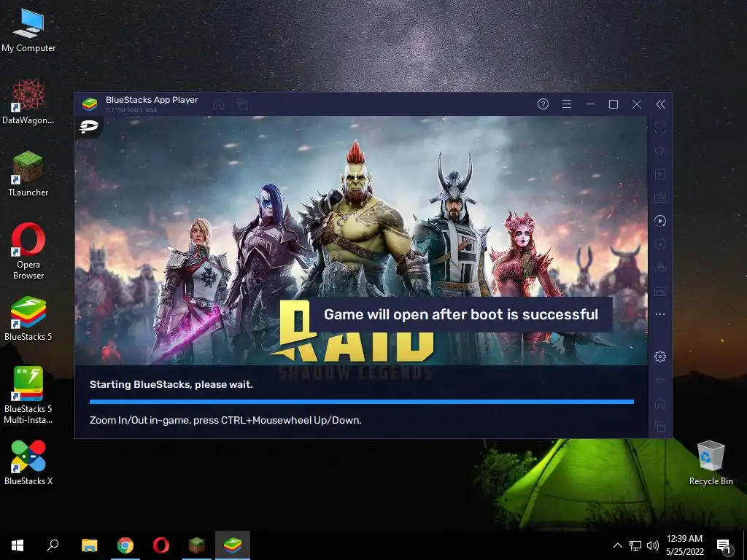Click the recent apps icon in sidebar
Image resolution: width=747 pixels, height=560 pixels.
pyautogui.click(x=660, y=427)
